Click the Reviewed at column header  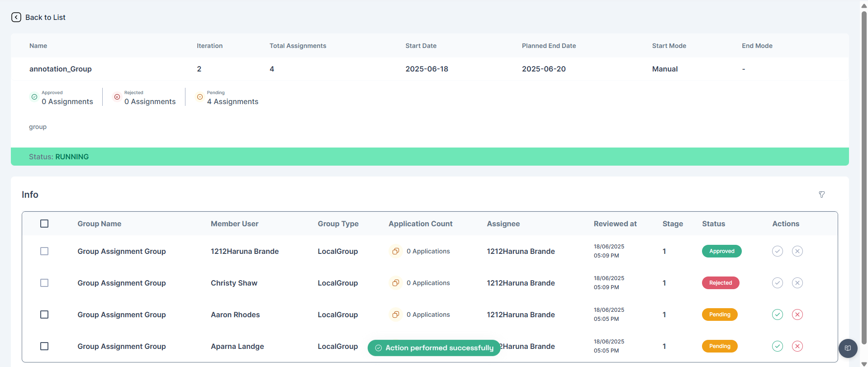pos(615,224)
